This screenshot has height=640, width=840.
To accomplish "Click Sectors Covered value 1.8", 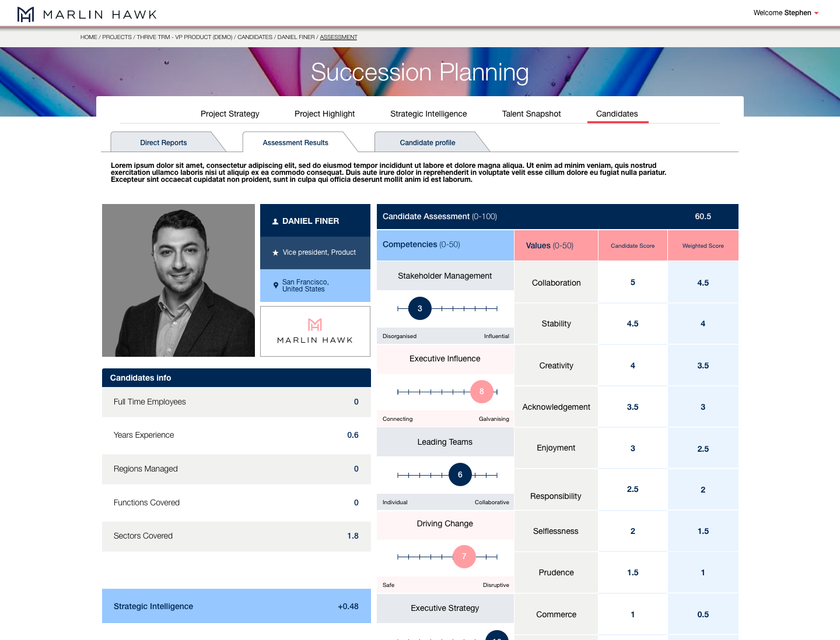I will pos(353,536).
